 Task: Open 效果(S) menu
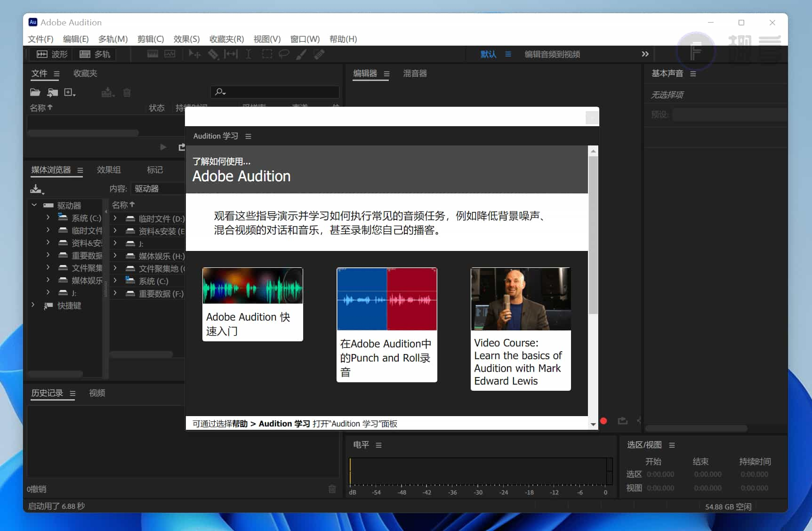[x=186, y=39]
